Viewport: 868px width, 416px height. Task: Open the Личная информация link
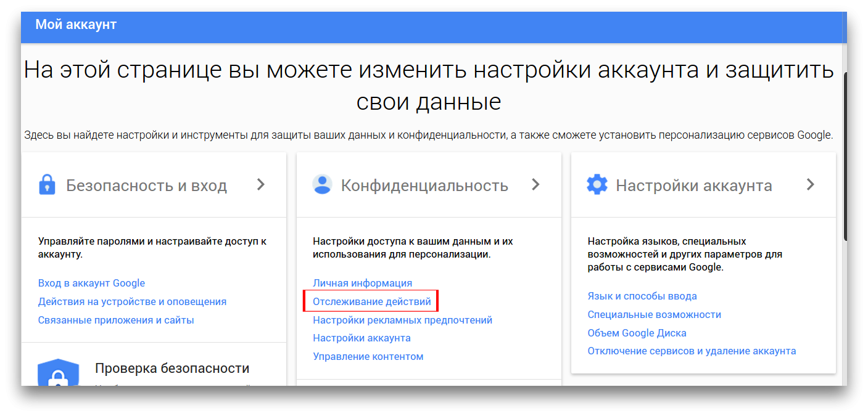tap(362, 283)
